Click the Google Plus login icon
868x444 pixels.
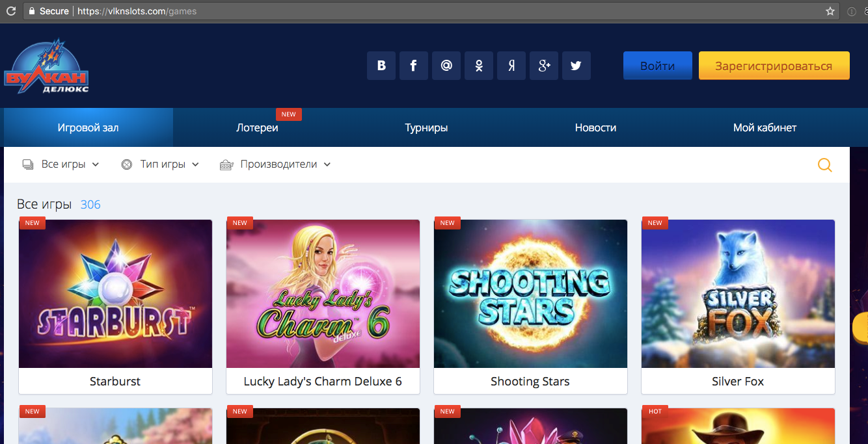tap(544, 66)
